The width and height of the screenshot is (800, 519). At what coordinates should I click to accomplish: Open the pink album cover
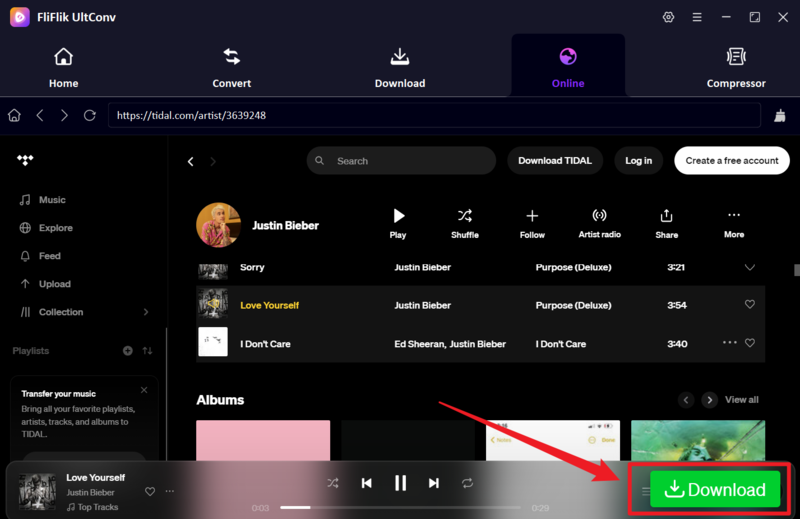tap(263, 440)
